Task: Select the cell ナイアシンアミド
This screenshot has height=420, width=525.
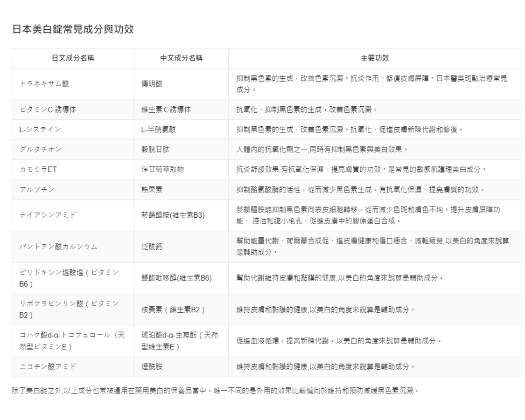Action: [x=73, y=215]
